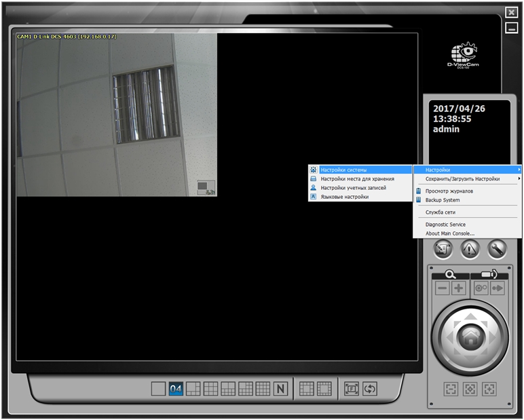
Task: Click the zoom out minus button
Action: [x=443, y=288]
